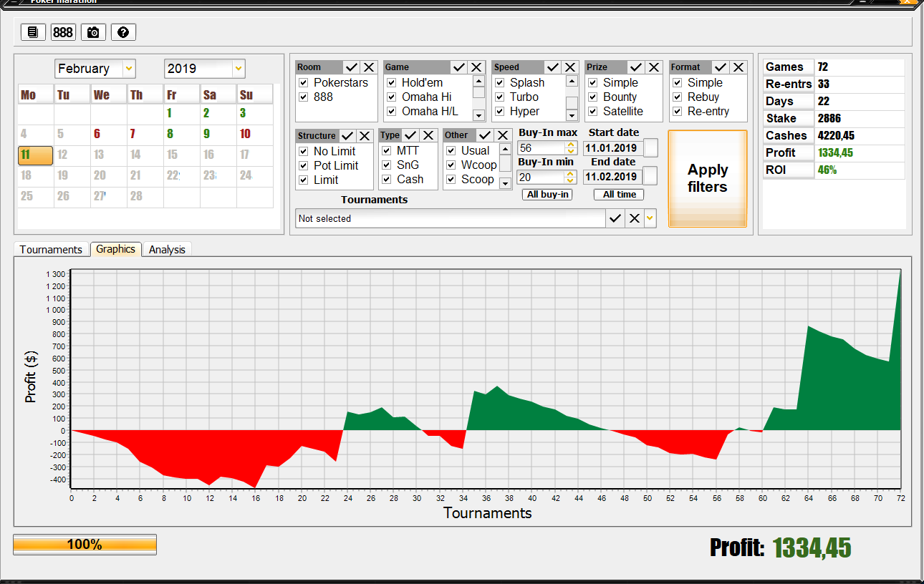Check all Structure filters with checkmark
This screenshot has width=924, height=584.
click(347, 136)
